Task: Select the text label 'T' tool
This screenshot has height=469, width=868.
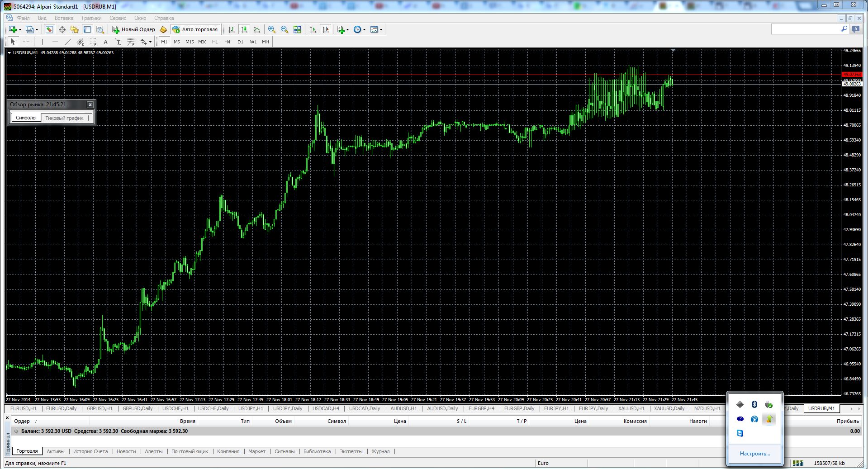Action: pyautogui.click(x=118, y=42)
